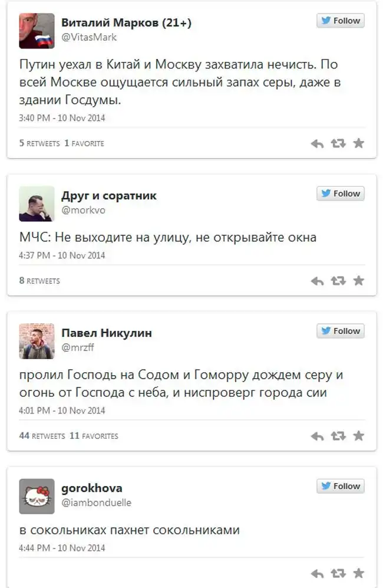This screenshot has width=383, height=588.
Task: Reply to the @morkvo tweet
Action: (317, 281)
